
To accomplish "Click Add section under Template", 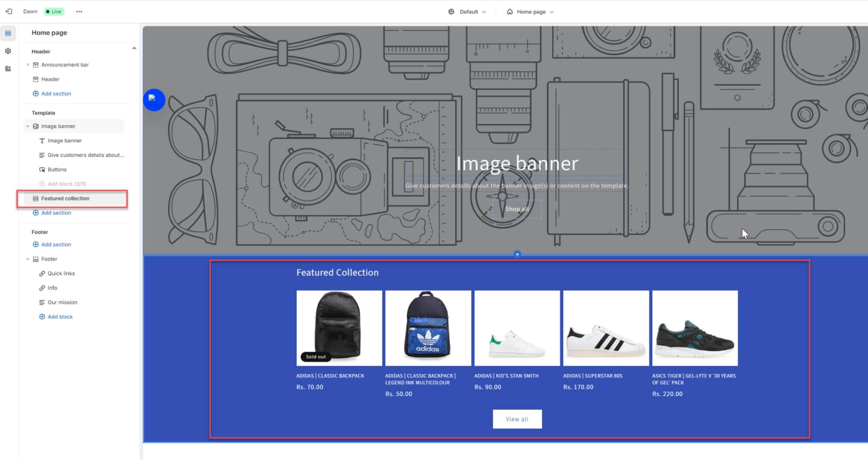I will pos(56,213).
